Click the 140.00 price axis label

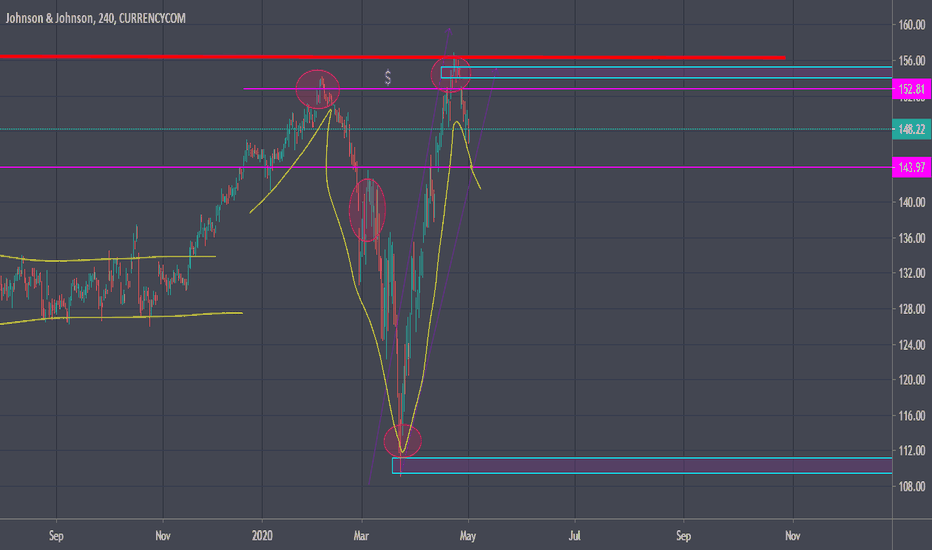(x=912, y=202)
